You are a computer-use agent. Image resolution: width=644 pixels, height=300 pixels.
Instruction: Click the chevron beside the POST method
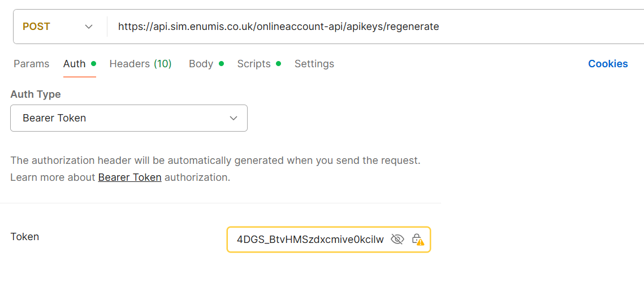89,27
